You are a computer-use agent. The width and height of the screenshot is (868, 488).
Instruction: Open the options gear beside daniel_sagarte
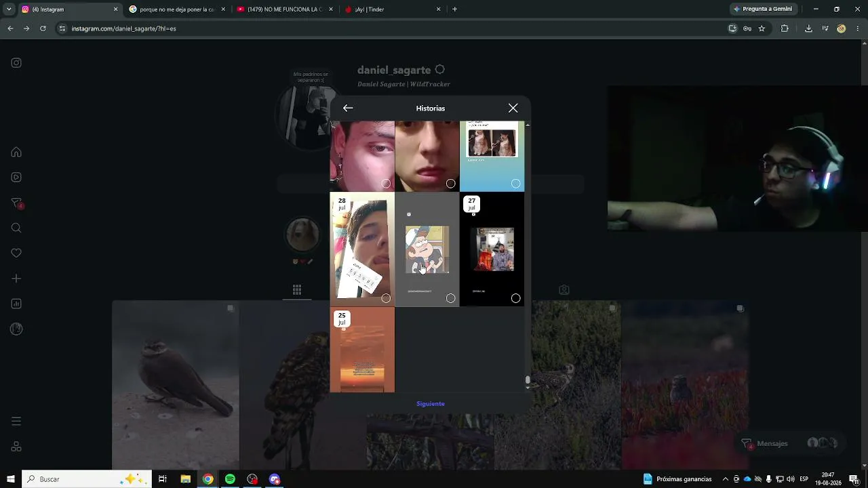coord(439,70)
